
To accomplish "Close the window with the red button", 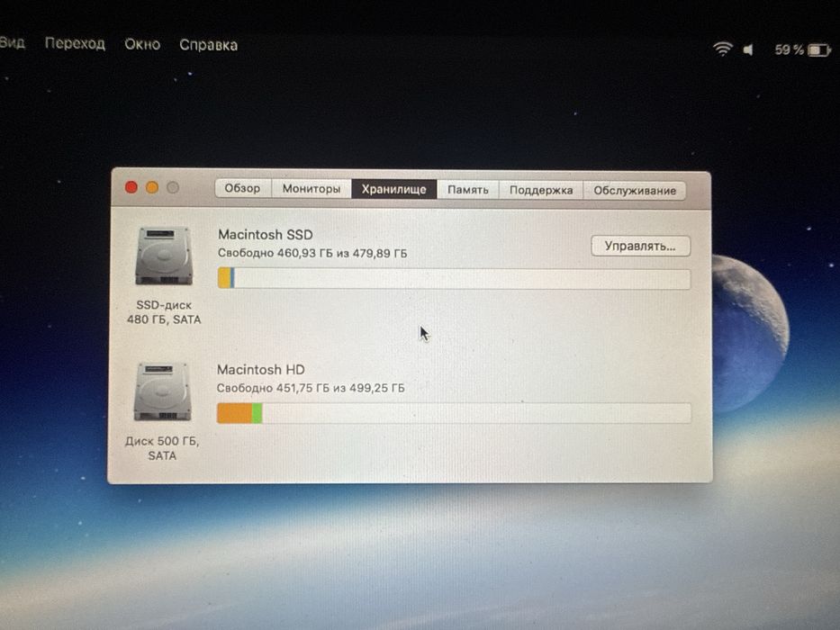I will click(x=131, y=187).
